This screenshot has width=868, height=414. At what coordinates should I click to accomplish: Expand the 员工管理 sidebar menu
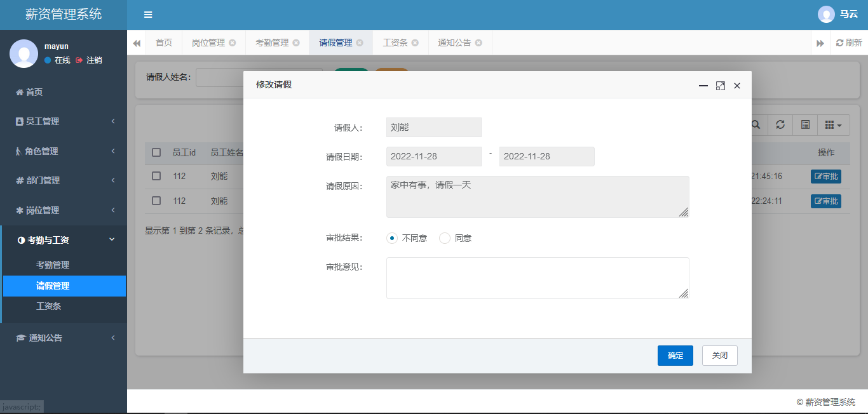tap(64, 121)
